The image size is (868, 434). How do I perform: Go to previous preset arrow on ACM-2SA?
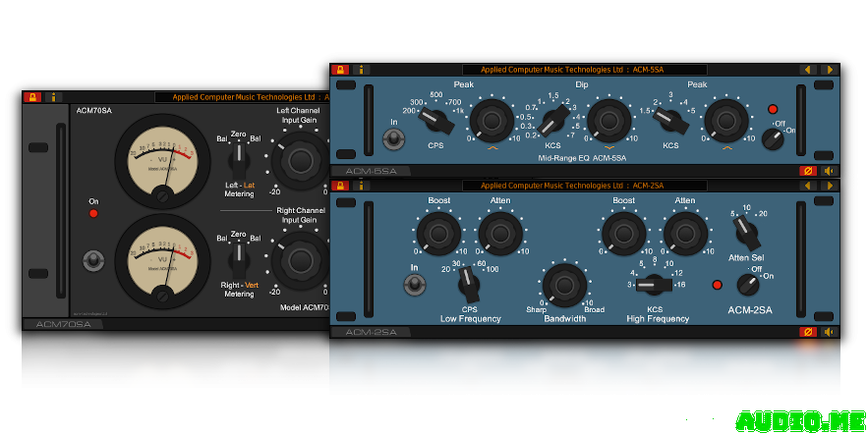807,186
